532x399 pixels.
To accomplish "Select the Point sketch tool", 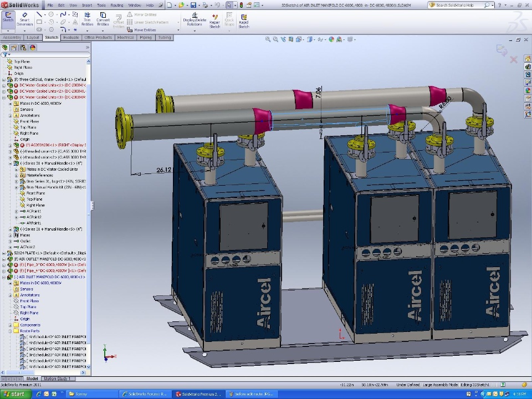I will (x=75, y=30).
